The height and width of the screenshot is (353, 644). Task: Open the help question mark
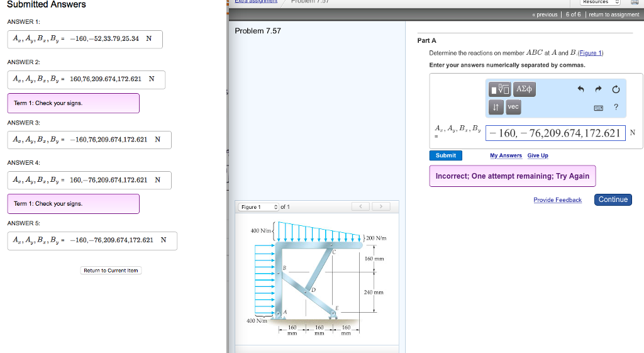point(616,107)
